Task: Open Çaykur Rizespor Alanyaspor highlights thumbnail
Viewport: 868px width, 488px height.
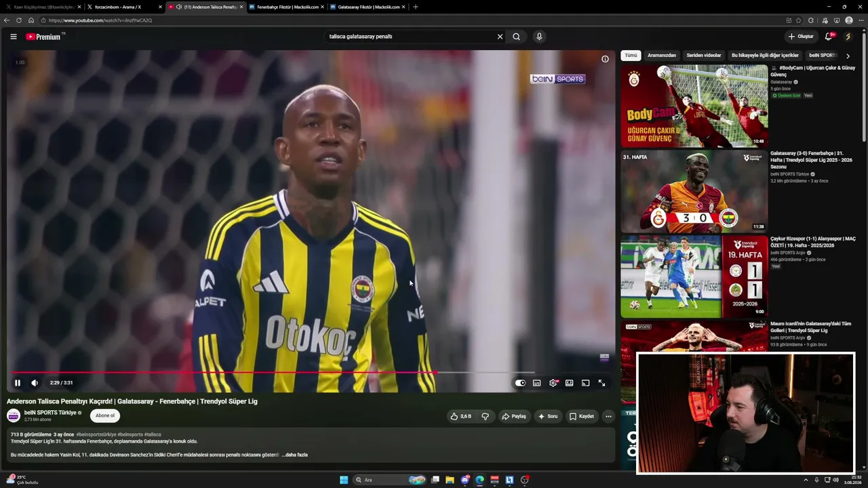Action: (694, 277)
